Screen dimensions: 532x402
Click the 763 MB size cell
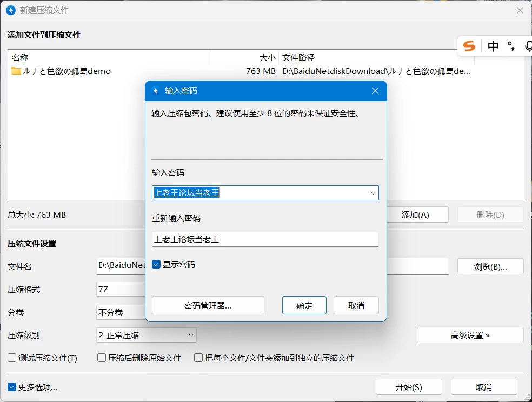[x=261, y=71]
